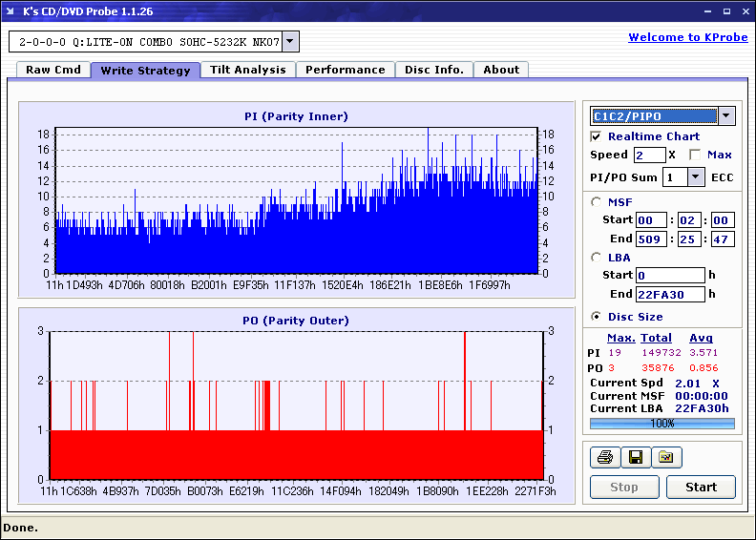
Task: Click the print chart icon
Action: [605, 457]
